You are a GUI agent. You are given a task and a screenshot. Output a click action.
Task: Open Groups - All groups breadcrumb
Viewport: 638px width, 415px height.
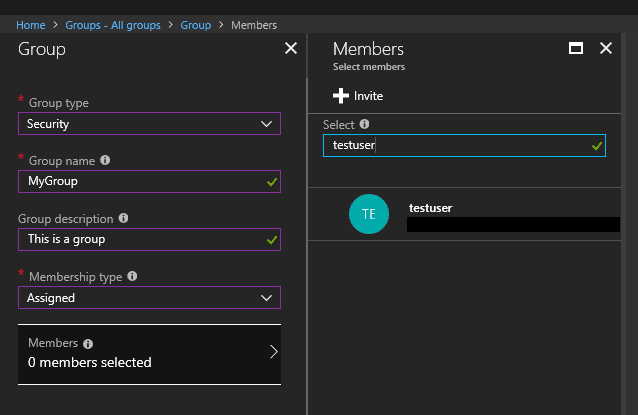[x=114, y=25]
